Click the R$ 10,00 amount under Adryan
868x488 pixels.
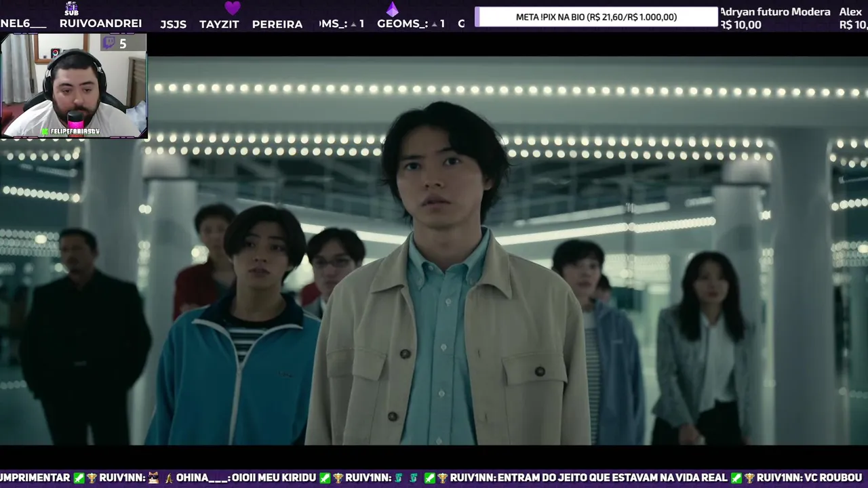click(x=741, y=25)
